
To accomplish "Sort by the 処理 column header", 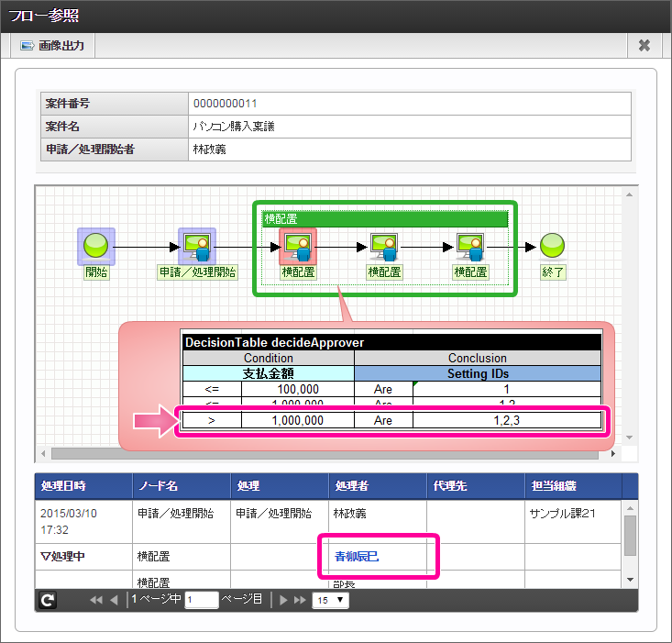I will point(280,486).
